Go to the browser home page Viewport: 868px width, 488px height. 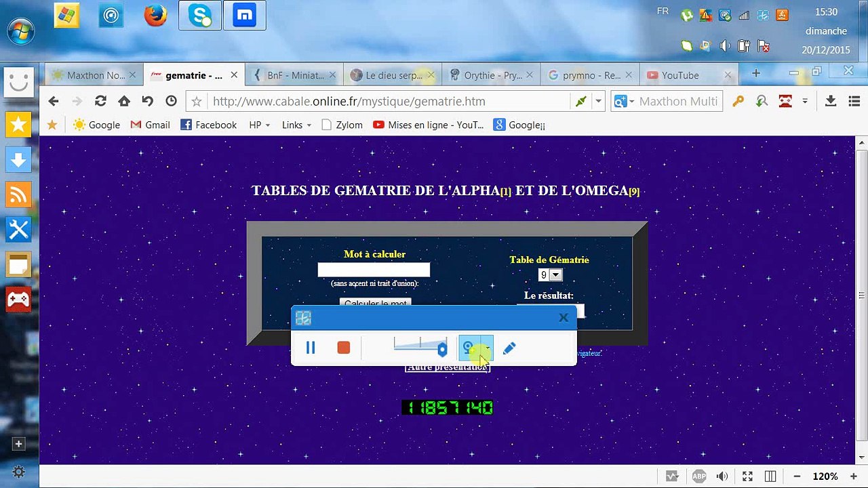pos(123,101)
